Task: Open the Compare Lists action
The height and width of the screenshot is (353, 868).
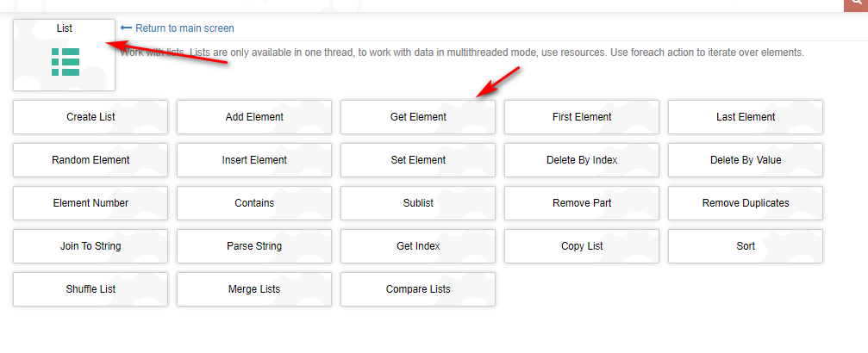Action: pyautogui.click(x=418, y=289)
